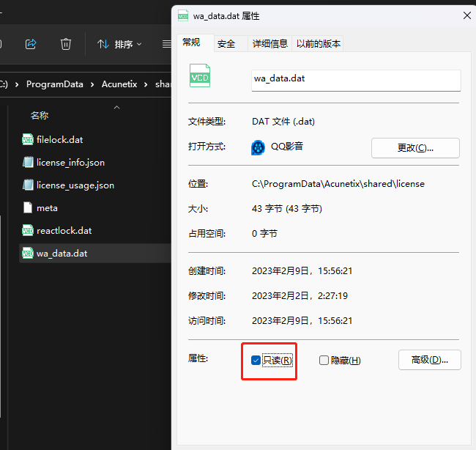Expand the chevron after Acunetix breadcrumb
The width and height of the screenshot is (476, 450).
point(146,84)
